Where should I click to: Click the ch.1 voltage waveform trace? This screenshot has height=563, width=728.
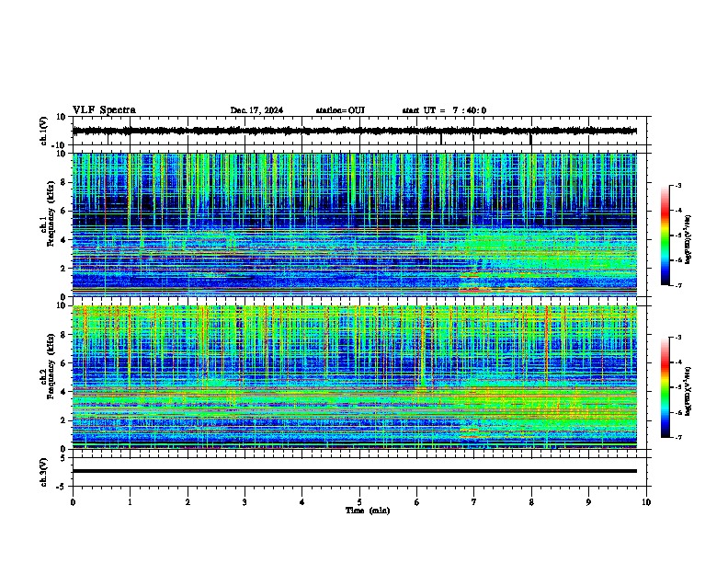coord(355,131)
